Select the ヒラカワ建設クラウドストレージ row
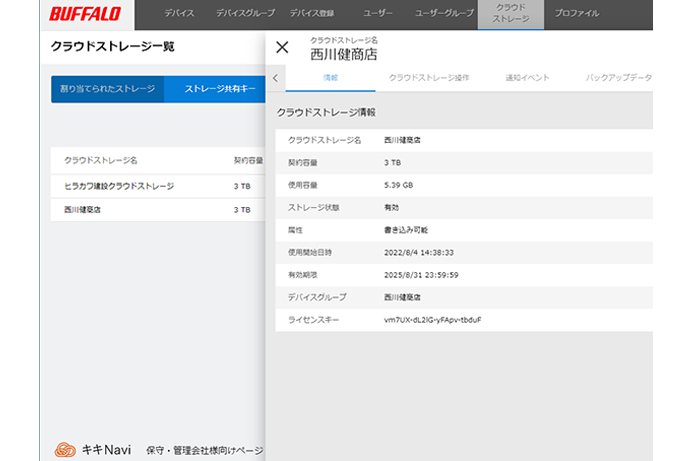 pyautogui.click(x=158, y=186)
